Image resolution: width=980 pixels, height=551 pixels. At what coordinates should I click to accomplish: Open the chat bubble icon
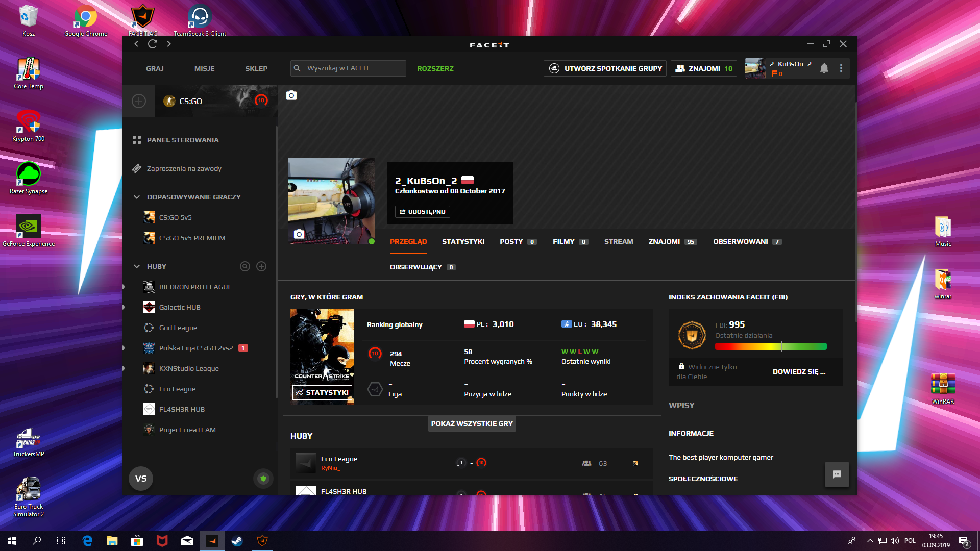837,474
